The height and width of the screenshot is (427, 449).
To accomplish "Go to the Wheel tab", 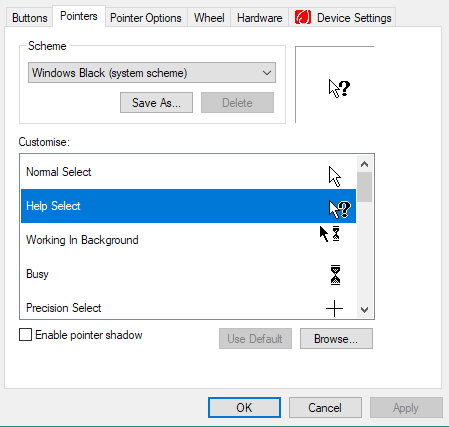I will pos(209,18).
